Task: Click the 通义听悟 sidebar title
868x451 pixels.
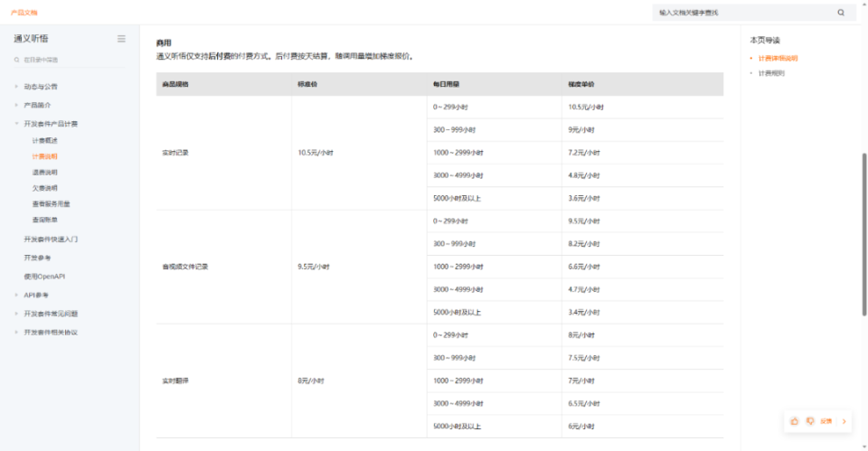Action: click(31, 39)
